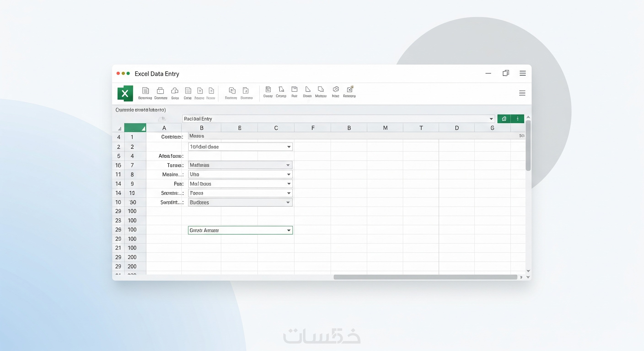Click the Cnoιτp toolbar icon
This screenshot has height=351, width=644.
click(x=281, y=89)
